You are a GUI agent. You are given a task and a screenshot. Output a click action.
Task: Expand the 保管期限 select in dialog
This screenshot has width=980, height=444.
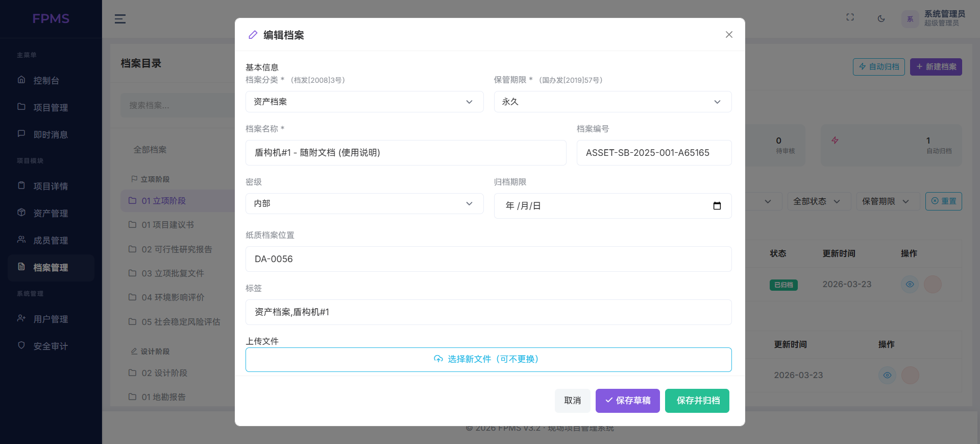tap(612, 102)
